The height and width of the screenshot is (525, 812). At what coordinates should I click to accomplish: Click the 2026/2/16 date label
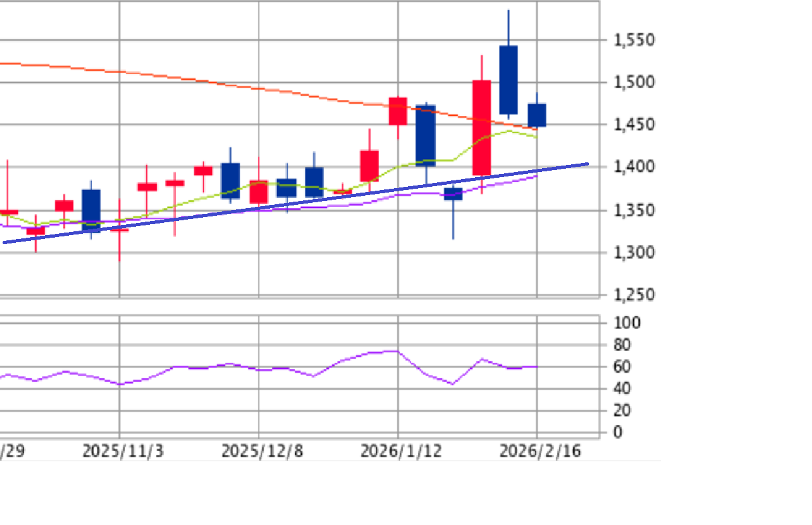(540, 451)
